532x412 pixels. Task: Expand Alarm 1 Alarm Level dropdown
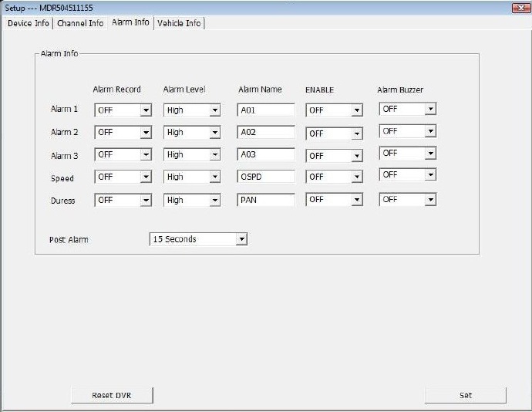tap(192, 110)
